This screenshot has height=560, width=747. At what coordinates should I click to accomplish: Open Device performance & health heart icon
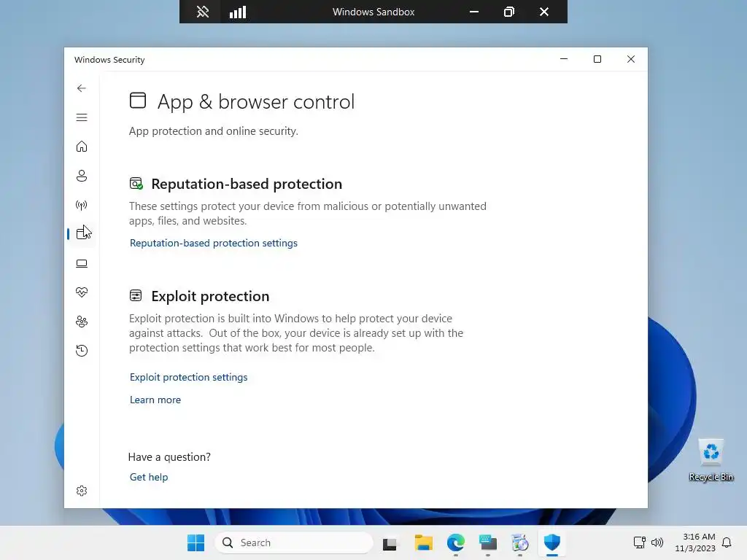coord(82,292)
